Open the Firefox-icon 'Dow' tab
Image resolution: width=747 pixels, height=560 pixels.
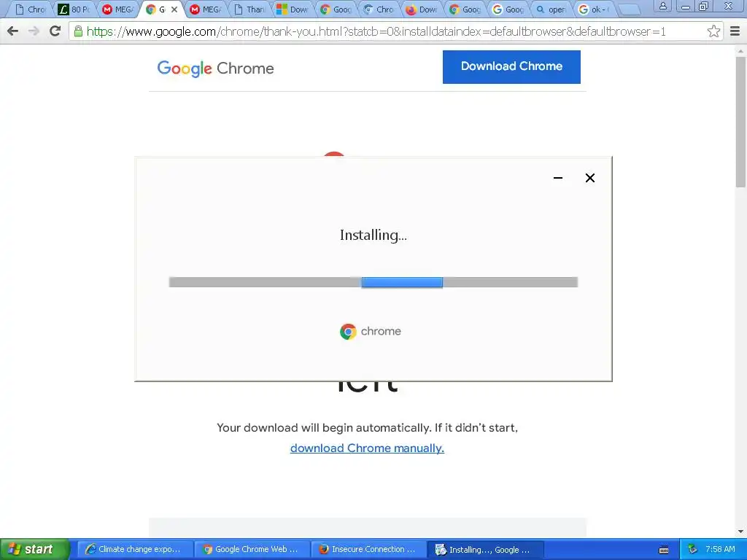422,9
